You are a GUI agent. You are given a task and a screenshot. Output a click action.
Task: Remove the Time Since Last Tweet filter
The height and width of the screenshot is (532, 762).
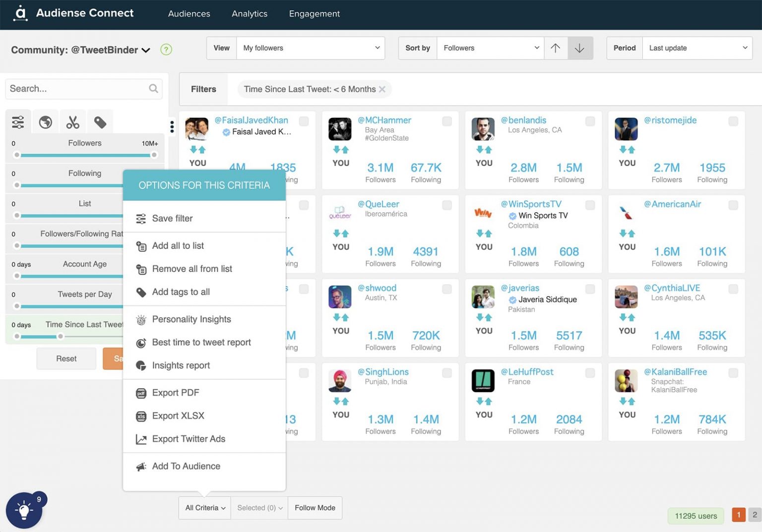pyautogui.click(x=382, y=89)
